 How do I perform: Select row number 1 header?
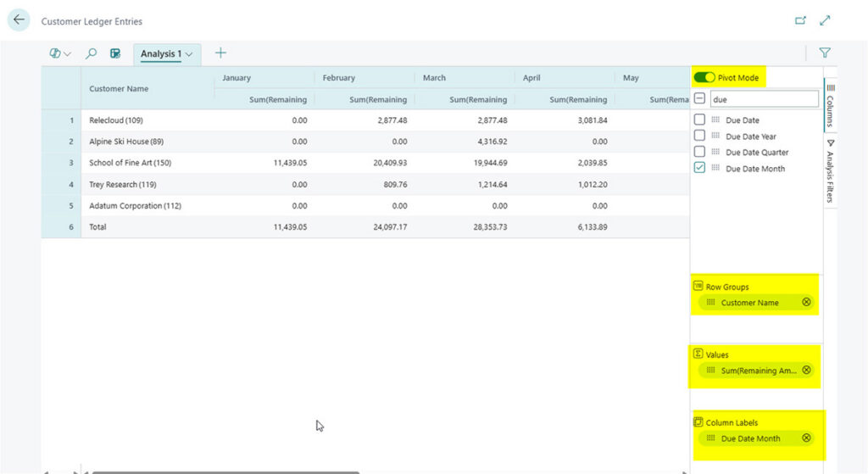61,120
